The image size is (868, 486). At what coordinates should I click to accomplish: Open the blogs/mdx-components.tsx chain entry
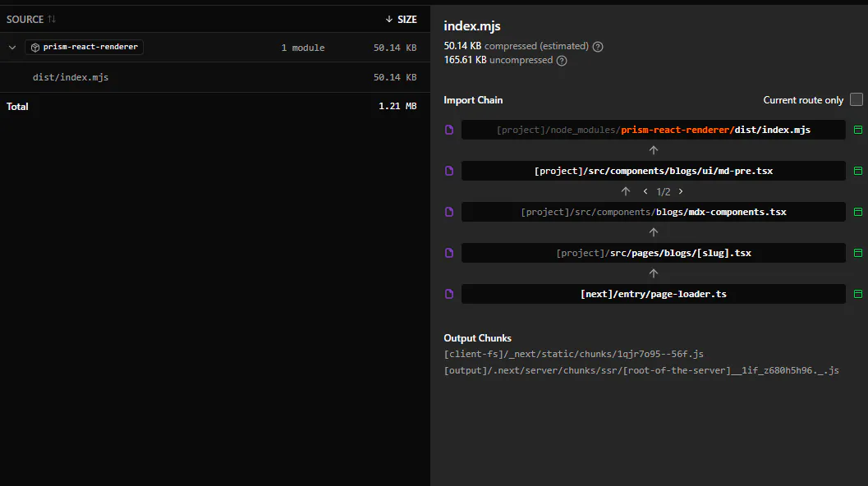click(x=653, y=212)
